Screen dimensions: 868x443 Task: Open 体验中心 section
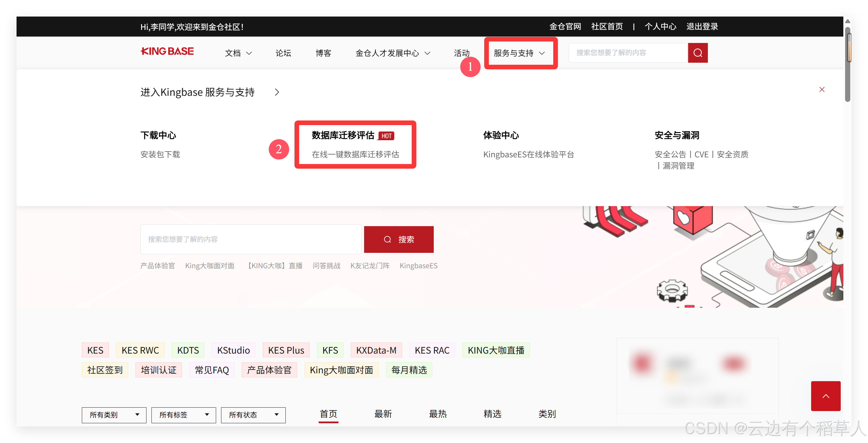tap(501, 135)
